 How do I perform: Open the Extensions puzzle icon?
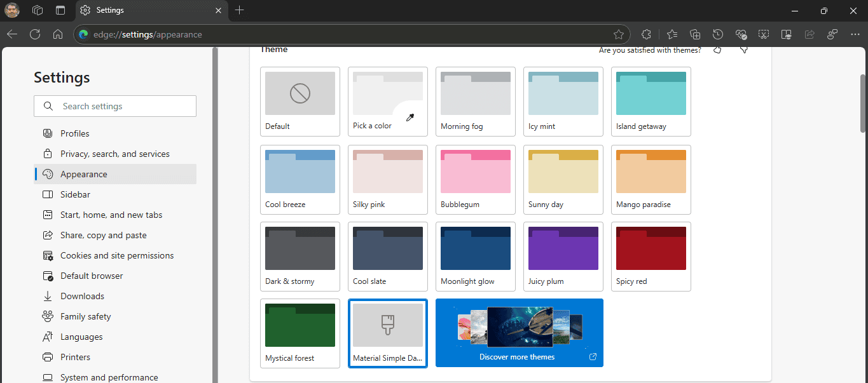pyautogui.click(x=646, y=34)
